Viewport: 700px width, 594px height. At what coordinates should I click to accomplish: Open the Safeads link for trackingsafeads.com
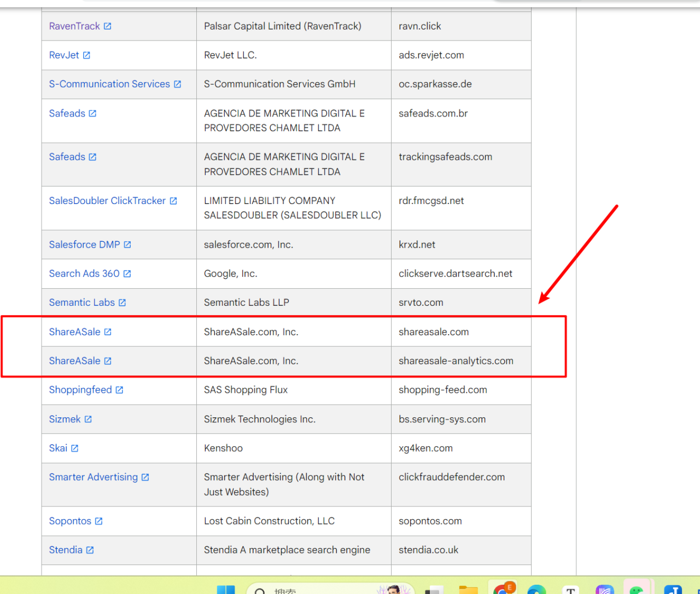(x=67, y=157)
